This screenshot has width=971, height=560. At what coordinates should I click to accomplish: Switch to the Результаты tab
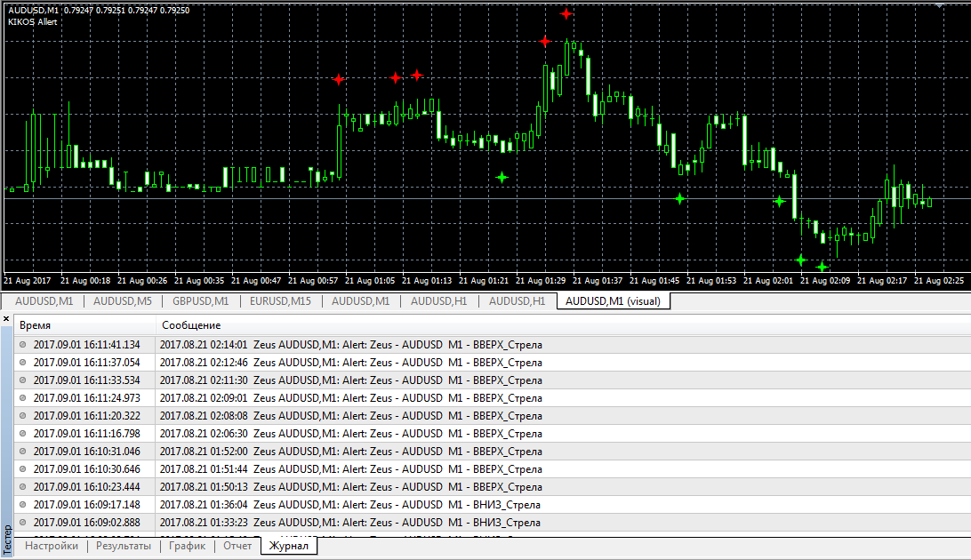pyautogui.click(x=123, y=546)
